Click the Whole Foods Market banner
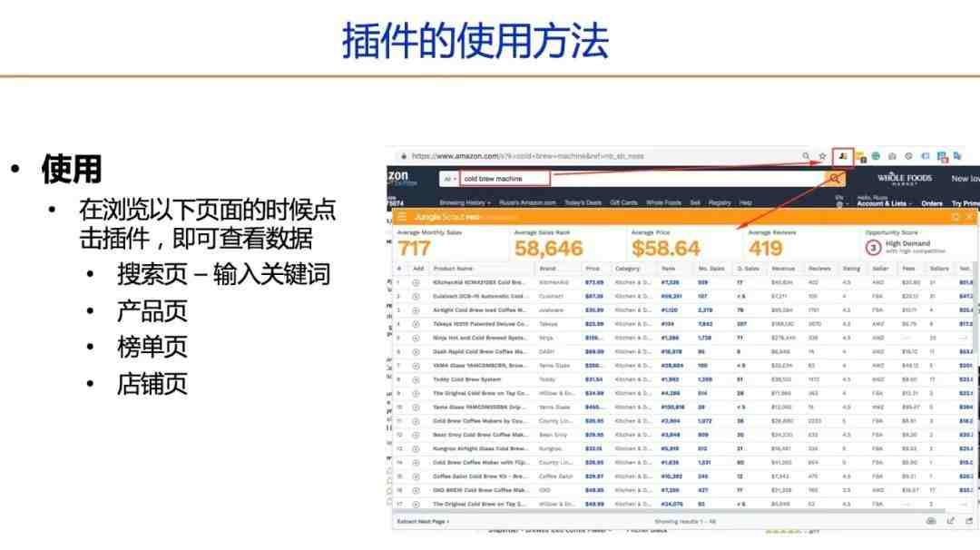This screenshot has height=550, width=980. click(905, 179)
